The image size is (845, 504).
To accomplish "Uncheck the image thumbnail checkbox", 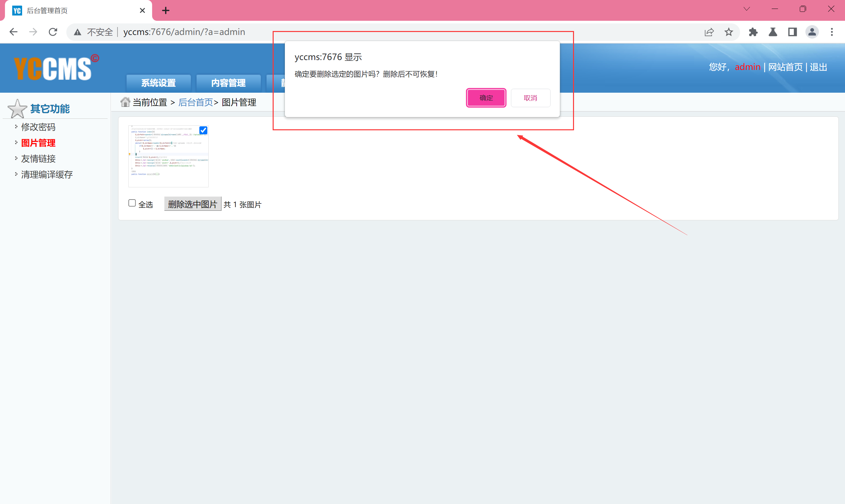I will pyautogui.click(x=203, y=130).
